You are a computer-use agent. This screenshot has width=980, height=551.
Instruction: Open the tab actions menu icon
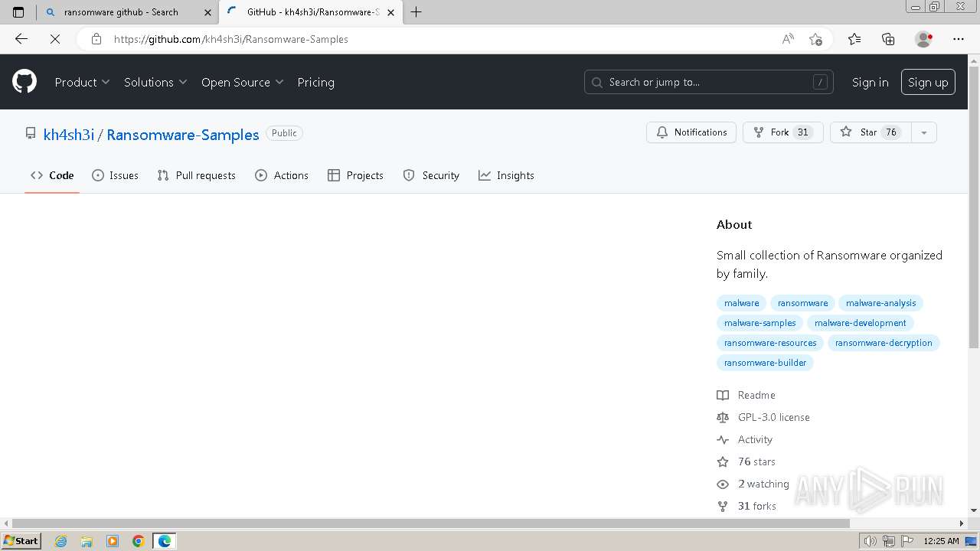pyautogui.click(x=18, y=11)
